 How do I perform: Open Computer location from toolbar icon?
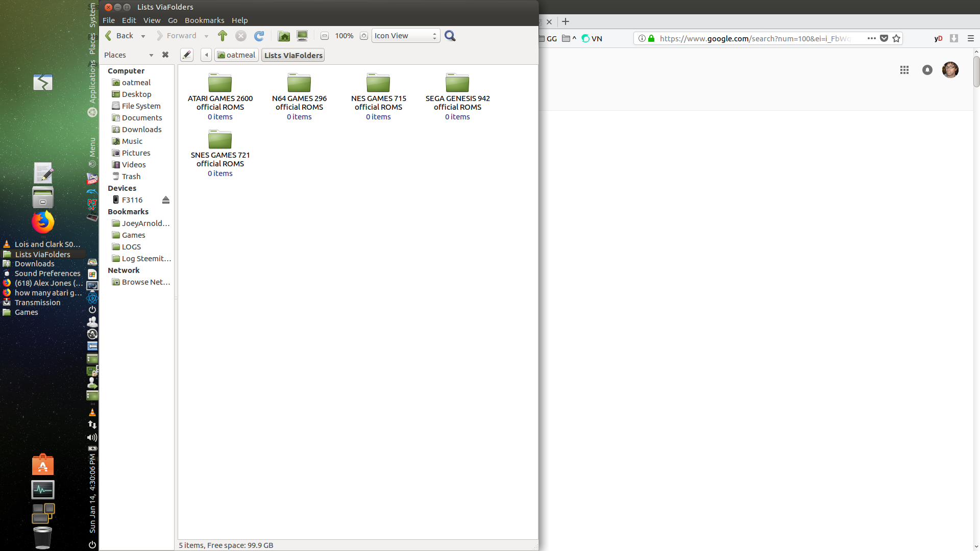[x=302, y=36]
